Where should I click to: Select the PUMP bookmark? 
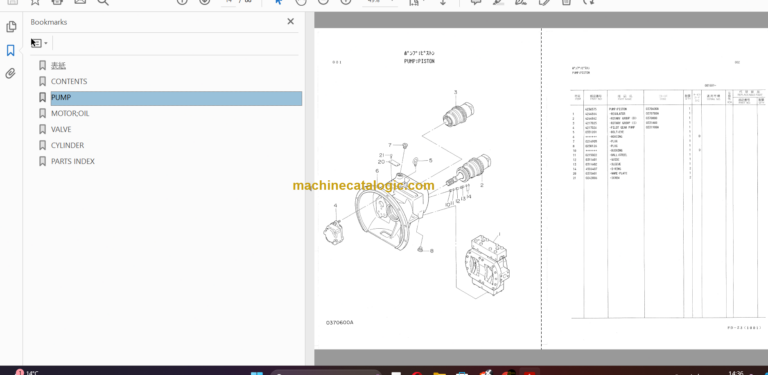176,98
